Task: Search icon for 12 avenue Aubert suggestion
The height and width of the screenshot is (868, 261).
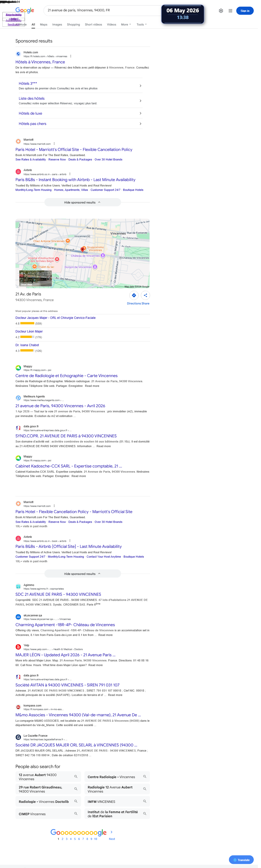Action: (x=76, y=776)
